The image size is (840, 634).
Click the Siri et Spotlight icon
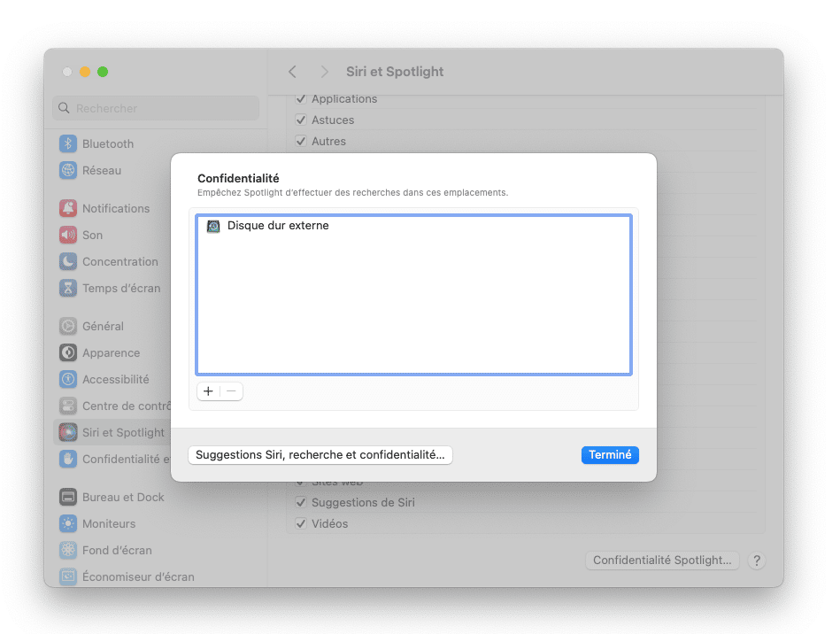pos(68,432)
